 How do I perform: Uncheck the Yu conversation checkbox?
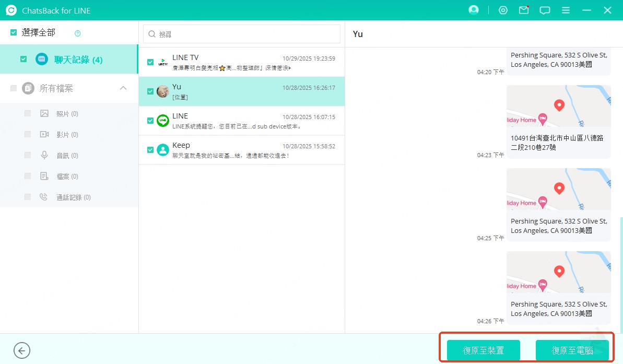[x=150, y=91]
